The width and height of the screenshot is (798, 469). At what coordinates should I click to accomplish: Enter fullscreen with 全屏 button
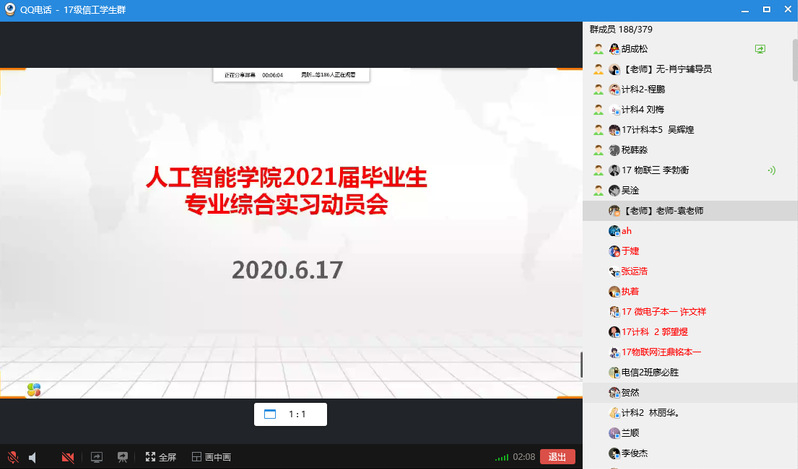point(160,457)
